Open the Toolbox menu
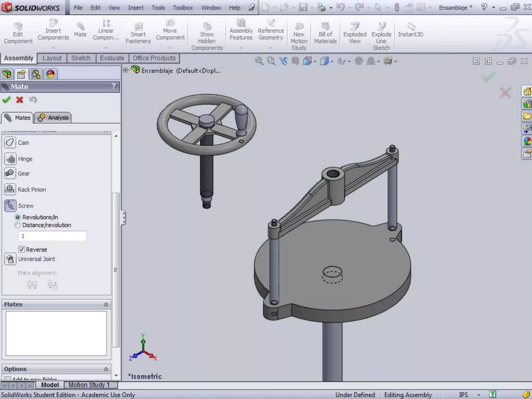 183,8
